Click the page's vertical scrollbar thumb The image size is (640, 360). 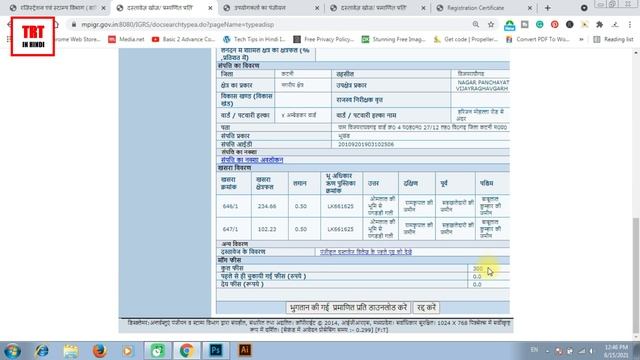[x=636, y=276]
